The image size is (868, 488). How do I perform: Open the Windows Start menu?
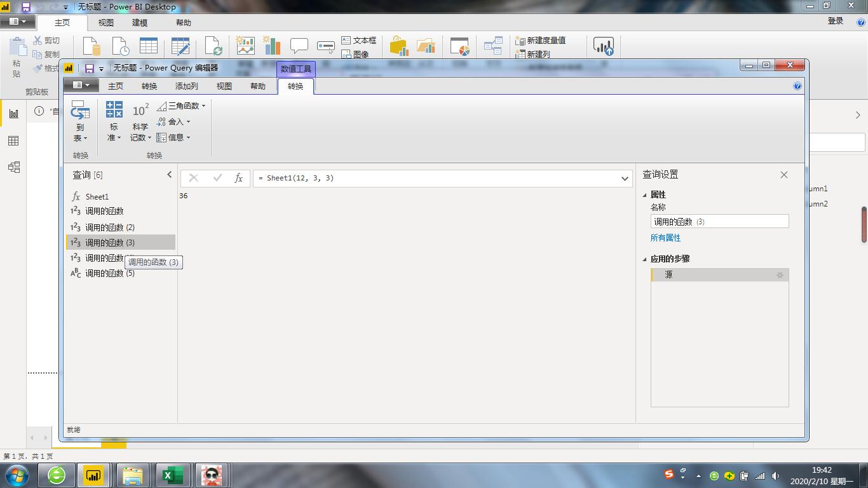tap(17, 475)
